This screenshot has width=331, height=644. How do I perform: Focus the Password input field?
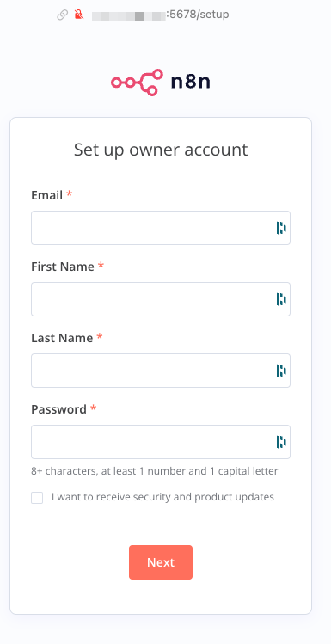[x=161, y=442]
